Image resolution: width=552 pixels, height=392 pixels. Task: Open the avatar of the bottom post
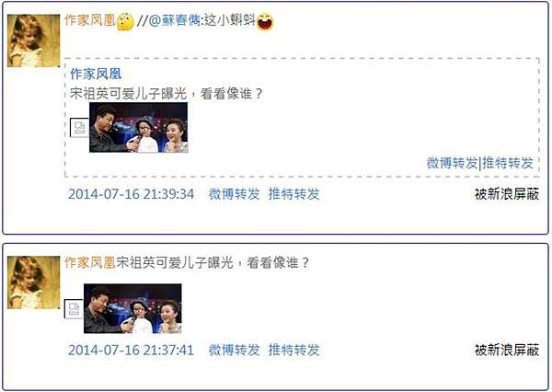[x=34, y=282]
